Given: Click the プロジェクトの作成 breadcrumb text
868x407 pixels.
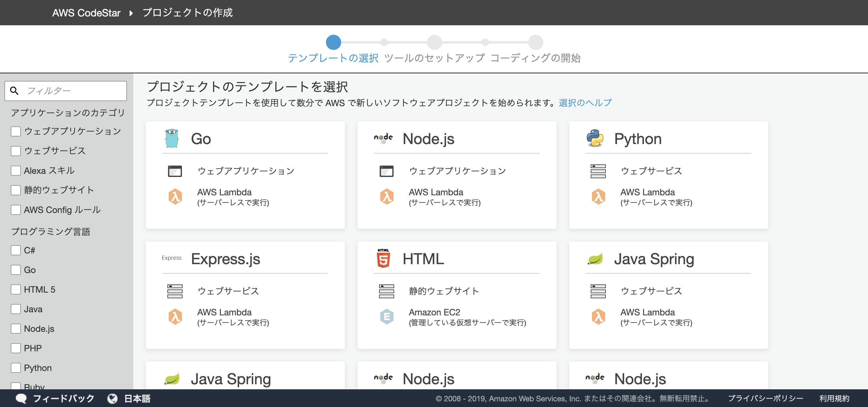Looking at the screenshot, I should click(x=187, y=13).
